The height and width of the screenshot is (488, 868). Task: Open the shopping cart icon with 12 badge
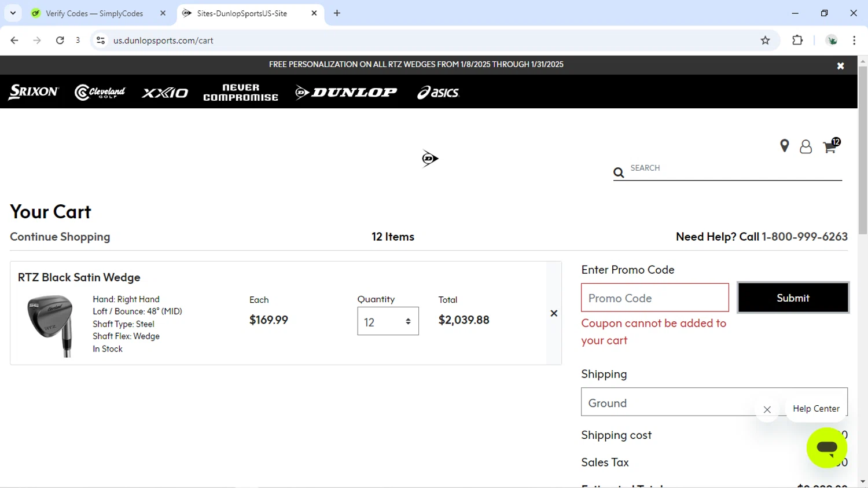click(x=832, y=146)
